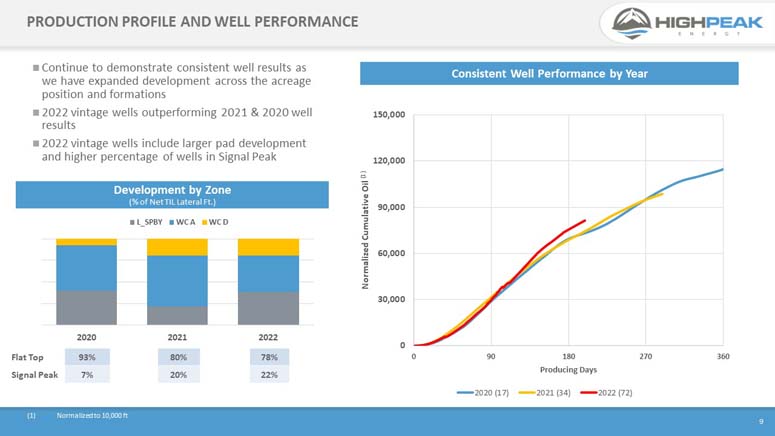Click the 2020 stacked bar
Image resolution: width=775 pixels, height=436 pixels.
(86, 282)
